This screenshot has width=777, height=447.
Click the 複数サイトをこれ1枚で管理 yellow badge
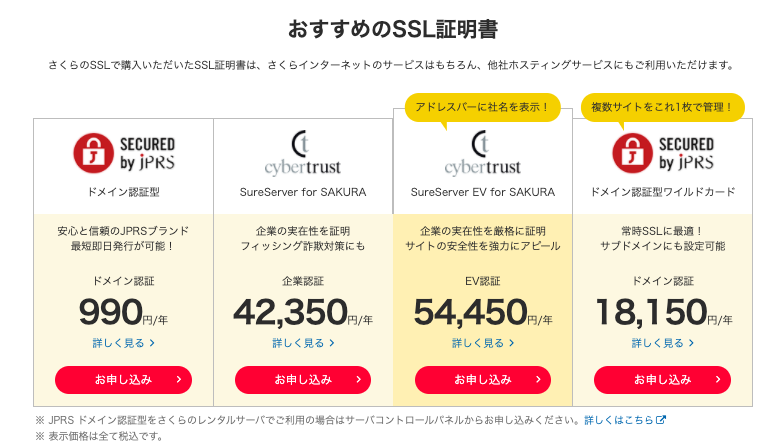coord(662,107)
